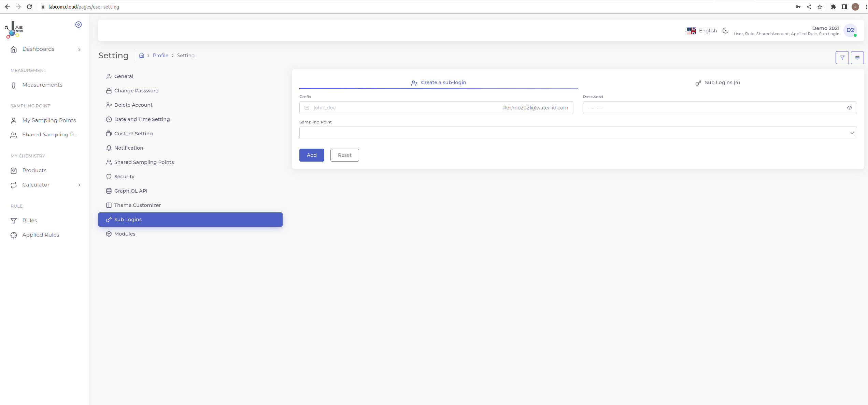Click the Applied Rules crosshair icon
The height and width of the screenshot is (405, 868).
[14, 235]
